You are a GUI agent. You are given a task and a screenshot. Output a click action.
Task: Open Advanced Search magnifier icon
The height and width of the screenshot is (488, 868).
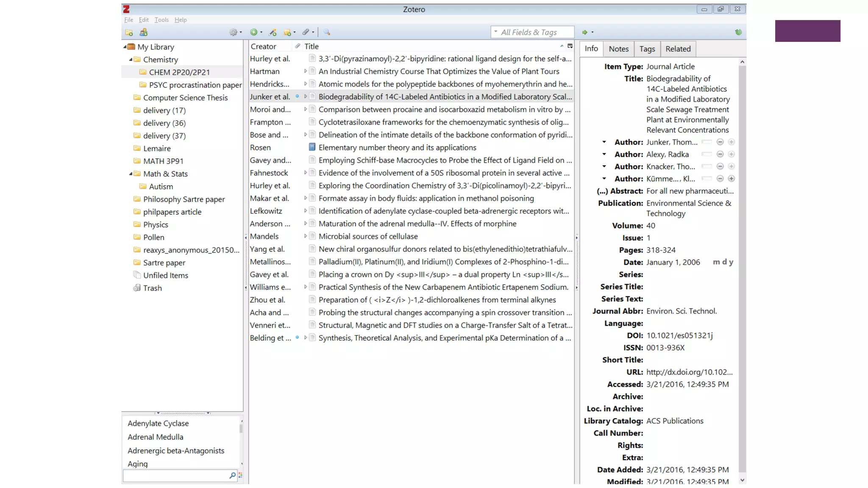pyautogui.click(x=327, y=32)
